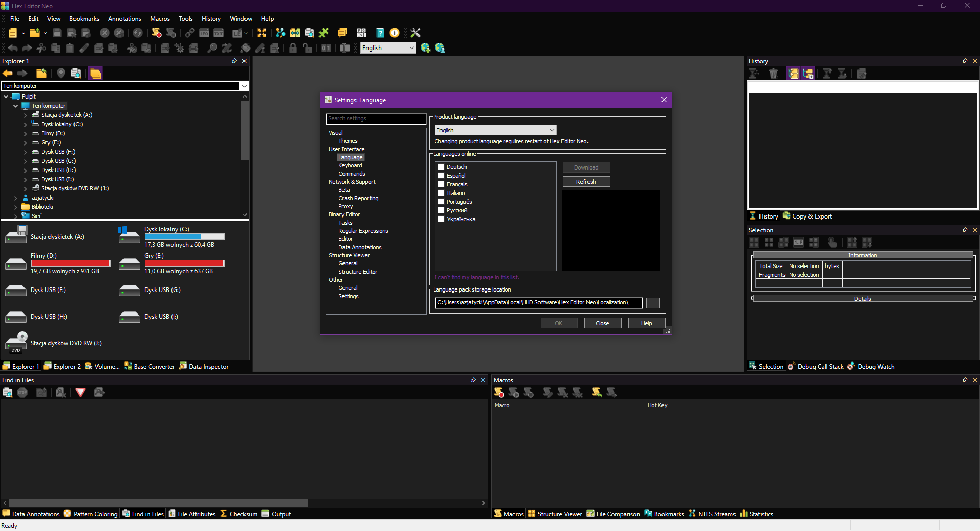This screenshot has height=531, width=980.
Task: Click "I can't find my language" link
Action: click(x=477, y=277)
